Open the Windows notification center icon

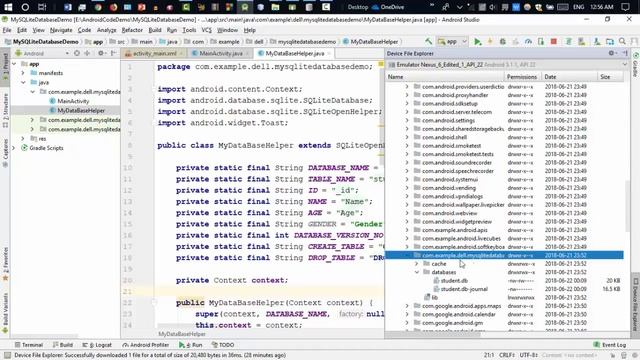tap(625, 7)
